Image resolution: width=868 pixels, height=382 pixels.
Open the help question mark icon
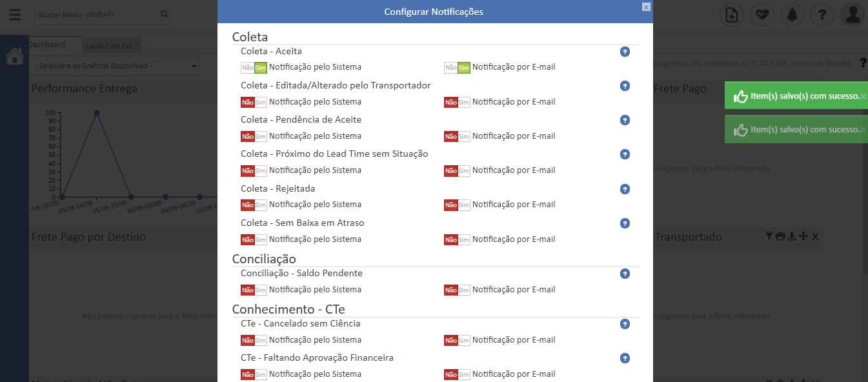click(x=822, y=14)
